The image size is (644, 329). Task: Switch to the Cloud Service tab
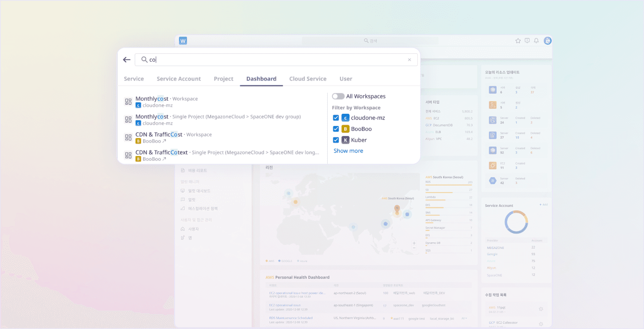click(x=308, y=79)
